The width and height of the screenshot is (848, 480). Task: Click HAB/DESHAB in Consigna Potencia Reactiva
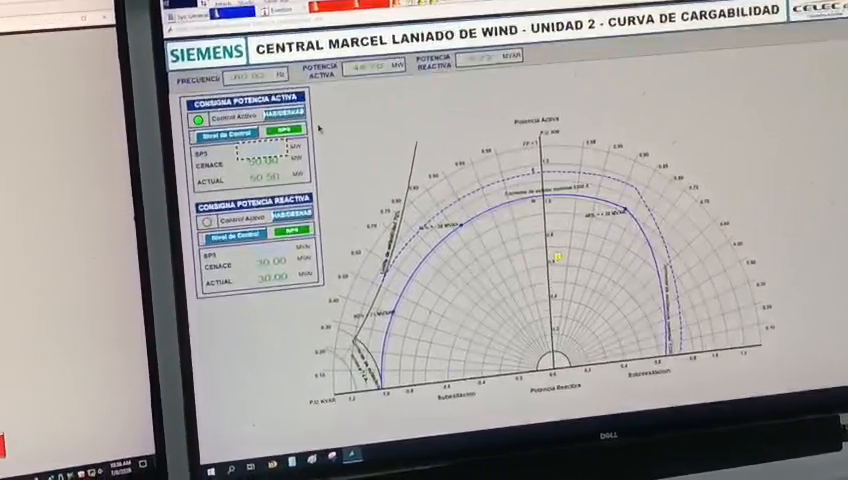292,215
